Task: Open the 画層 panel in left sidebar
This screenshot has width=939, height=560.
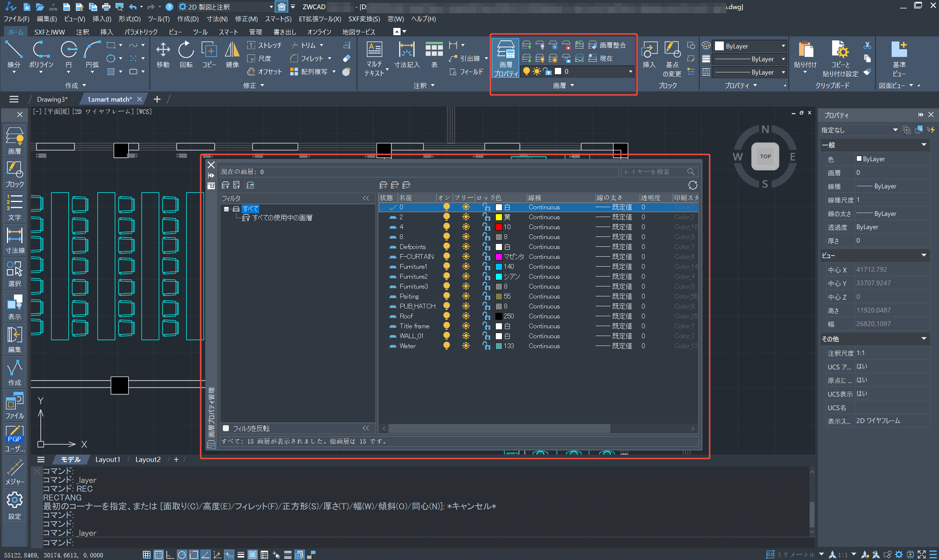Action: click(x=15, y=141)
